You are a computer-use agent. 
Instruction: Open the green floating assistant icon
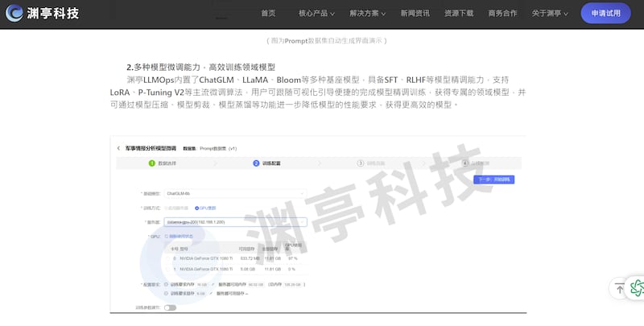637,287
